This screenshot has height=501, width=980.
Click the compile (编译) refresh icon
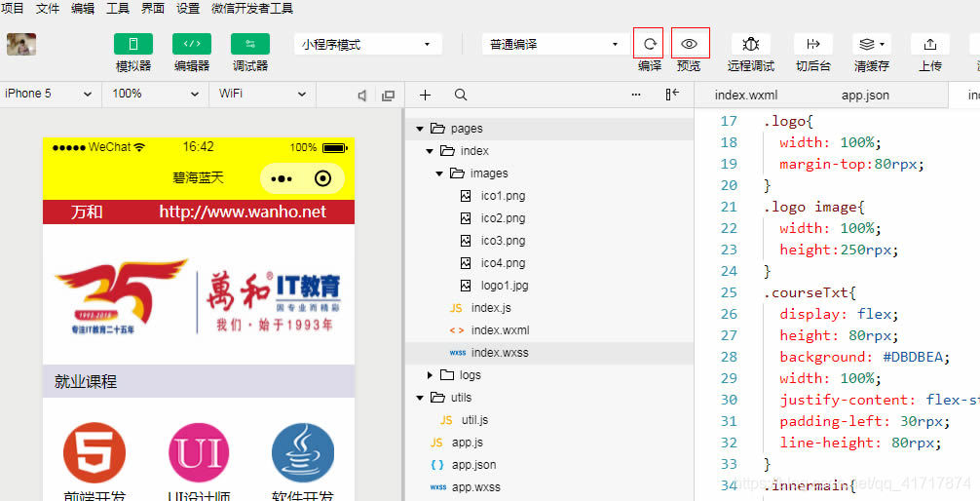coord(649,44)
